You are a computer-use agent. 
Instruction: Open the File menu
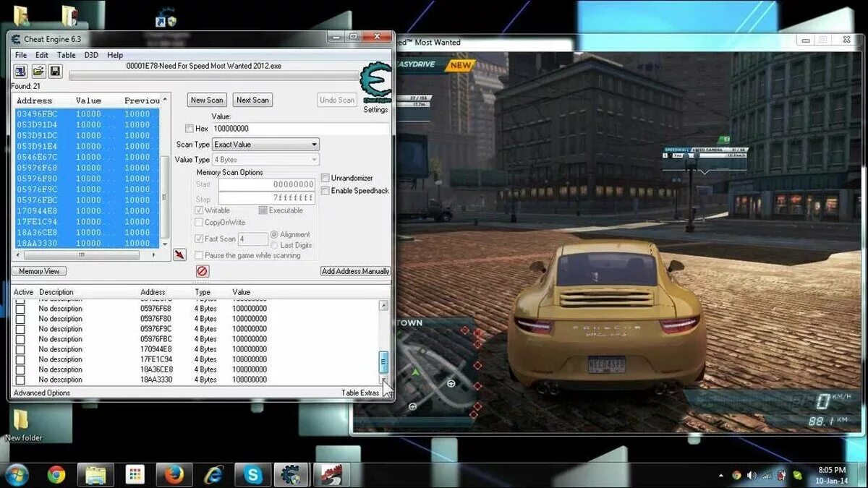(21, 55)
